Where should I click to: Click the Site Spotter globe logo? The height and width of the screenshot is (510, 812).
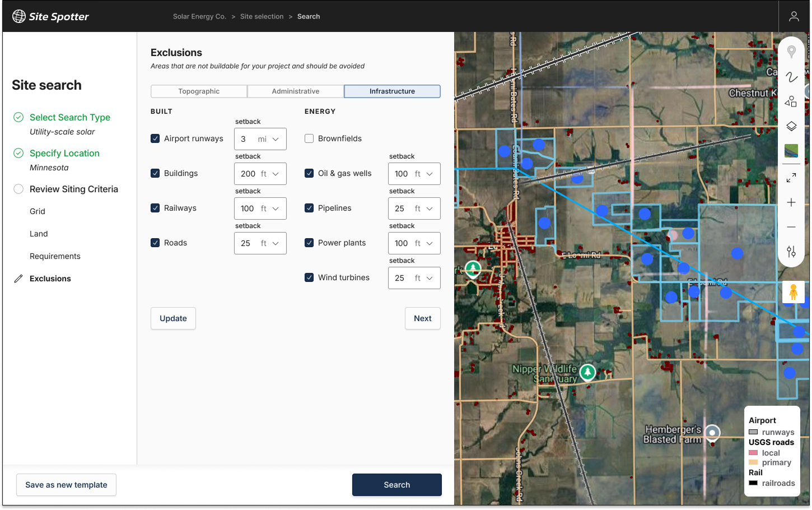pos(19,16)
